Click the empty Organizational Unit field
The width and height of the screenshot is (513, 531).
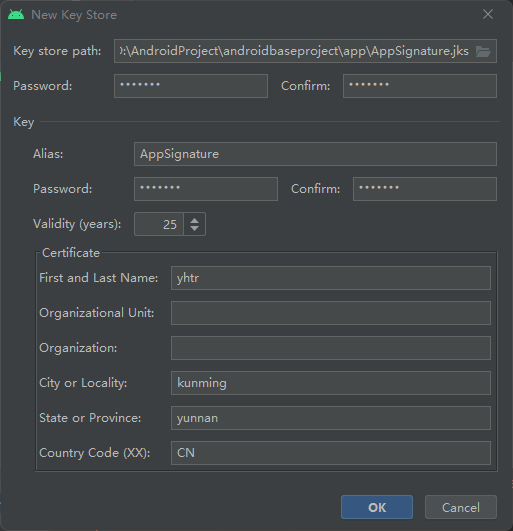pos(331,313)
